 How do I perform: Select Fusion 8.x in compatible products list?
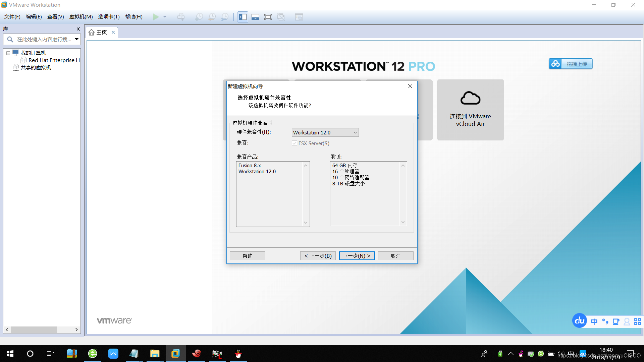tap(250, 166)
